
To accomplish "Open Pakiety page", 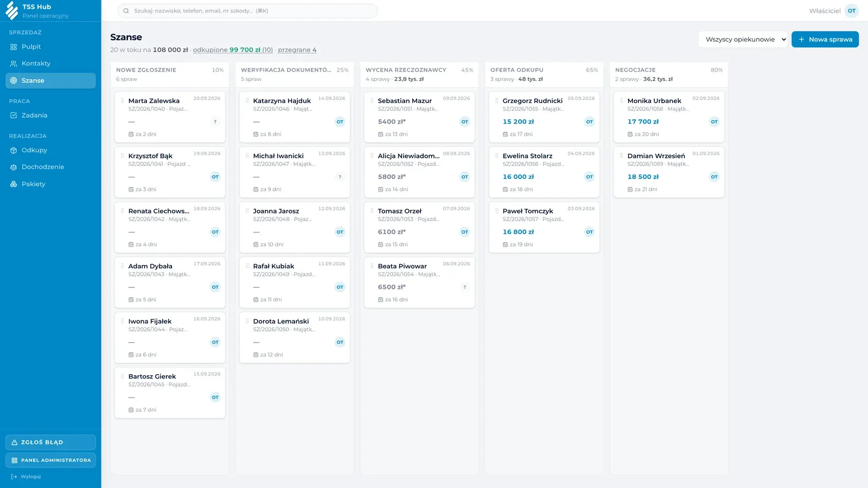I will click(x=50, y=184).
